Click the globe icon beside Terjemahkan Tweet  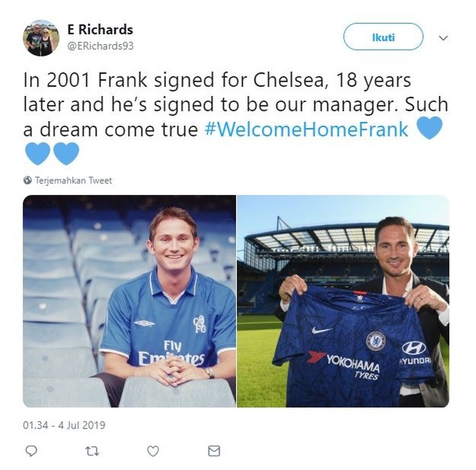(x=27, y=180)
